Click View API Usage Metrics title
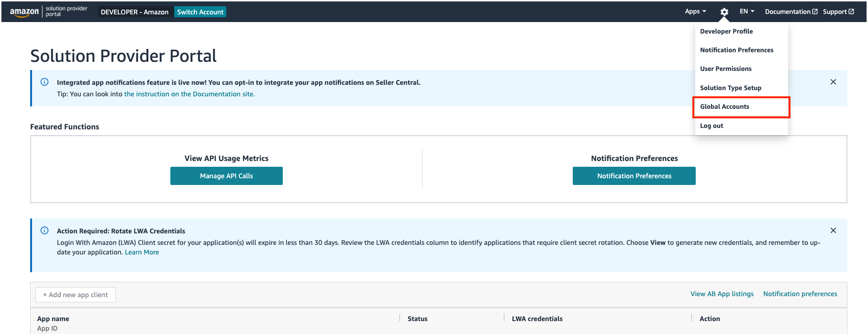 tap(226, 158)
